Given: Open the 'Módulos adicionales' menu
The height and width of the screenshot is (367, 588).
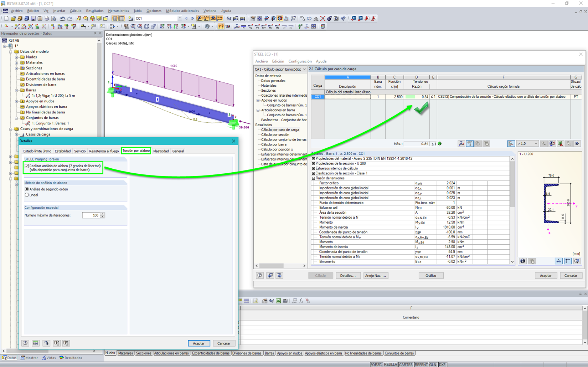Looking at the screenshot, I should point(182,11).
